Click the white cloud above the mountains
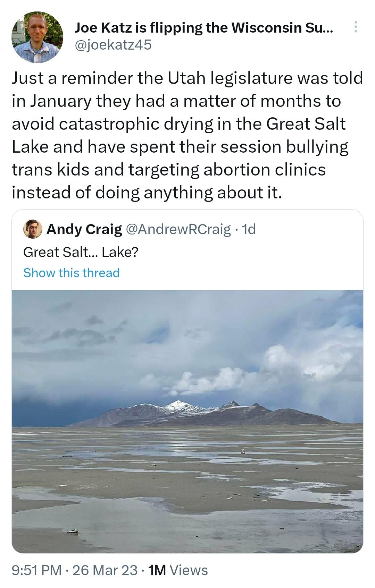The height and width of the screenshot is (588, 375). click(x=208, y=382)
